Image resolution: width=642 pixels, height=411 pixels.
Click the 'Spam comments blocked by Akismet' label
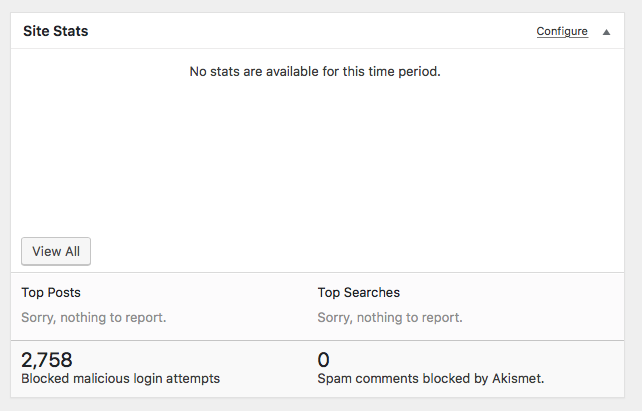click(431, 379)
